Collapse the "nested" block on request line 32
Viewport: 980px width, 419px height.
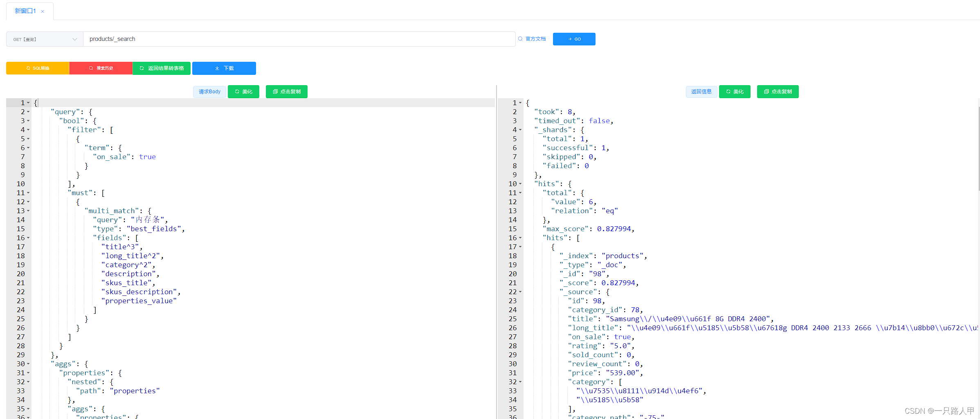click(28, 382)
